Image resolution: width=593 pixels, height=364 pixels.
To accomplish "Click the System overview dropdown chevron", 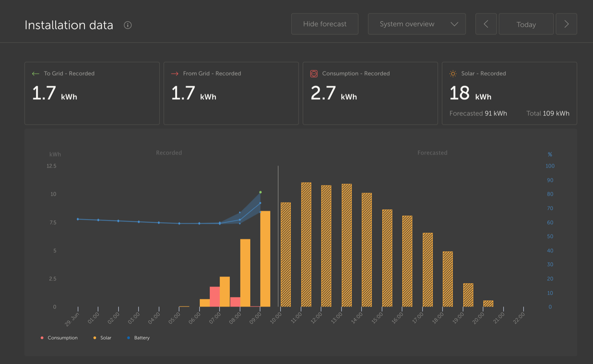I will (x=454, y=24).
